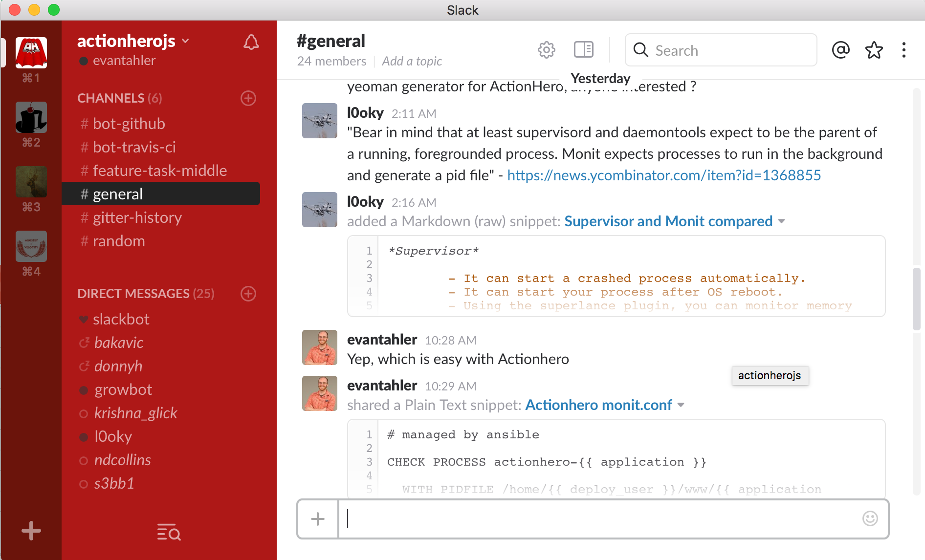Image resolution: width=925 pixels, height=560 pixels.
Task: Toggle the channel details pane icon
Action: pyautogui.click(x=584, y=49)
